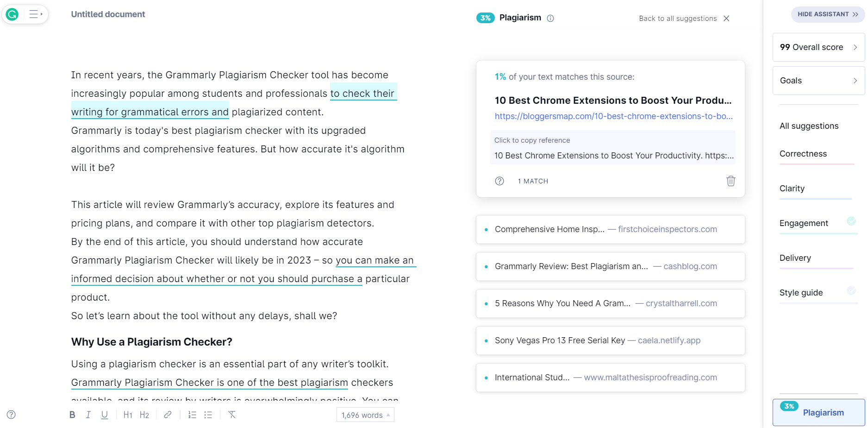Open the bloggersmap.com source URL
868x428 pixels.
(613, 116)
